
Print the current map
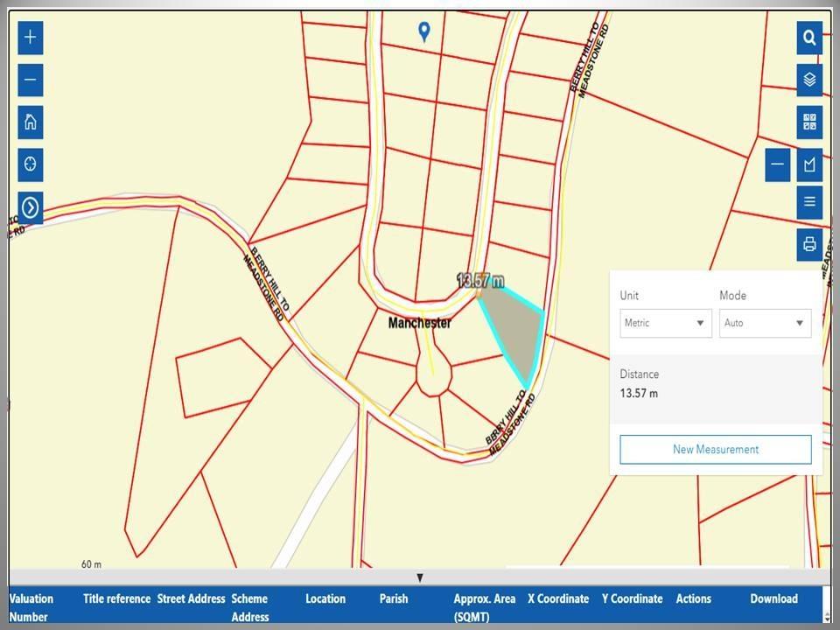coord(809,244)
